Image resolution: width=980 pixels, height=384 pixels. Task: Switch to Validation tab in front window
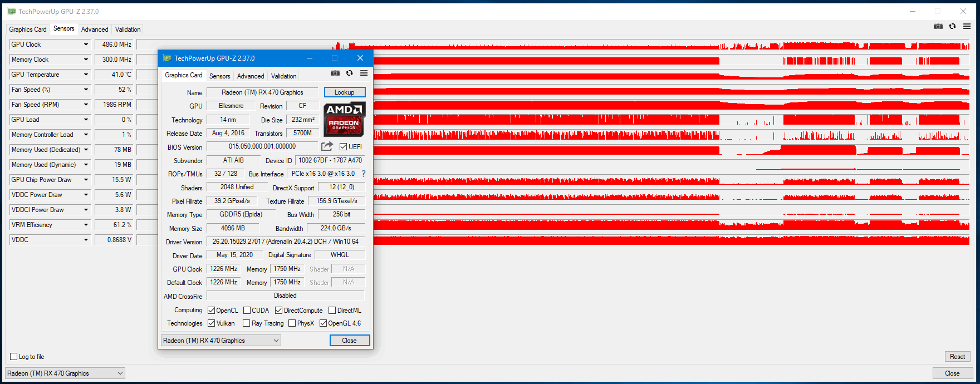283,76
